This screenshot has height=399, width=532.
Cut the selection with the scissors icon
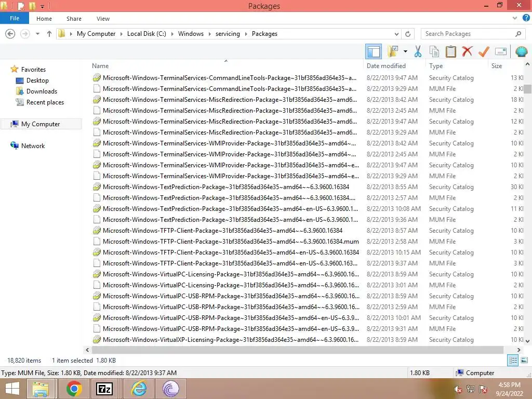(x=418, y=51)
